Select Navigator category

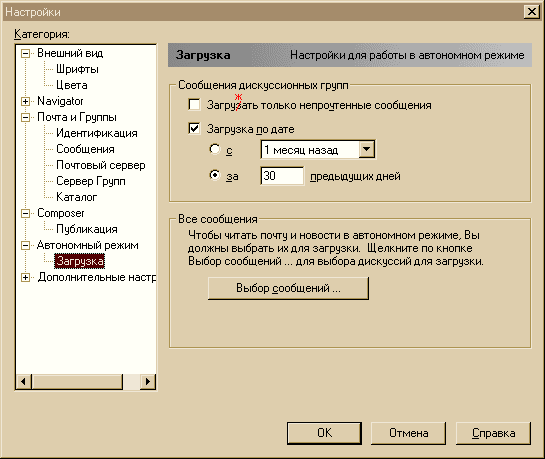(x=60, y=101)
